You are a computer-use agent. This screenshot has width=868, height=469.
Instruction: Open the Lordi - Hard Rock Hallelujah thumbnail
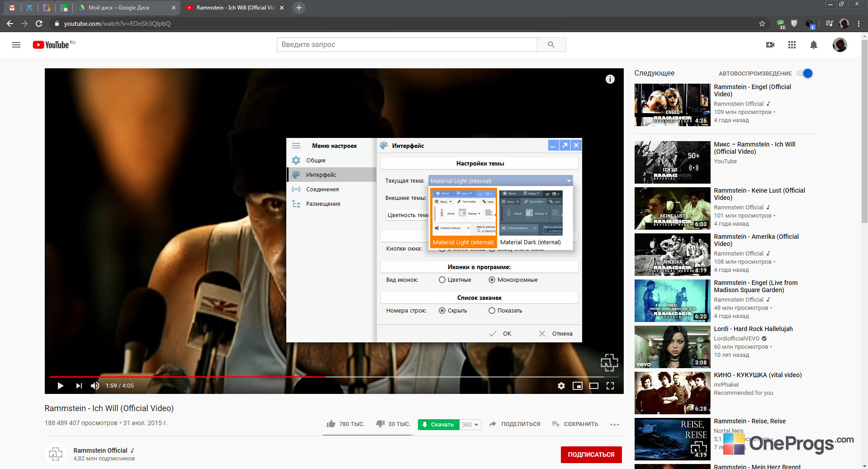point(672,347)
